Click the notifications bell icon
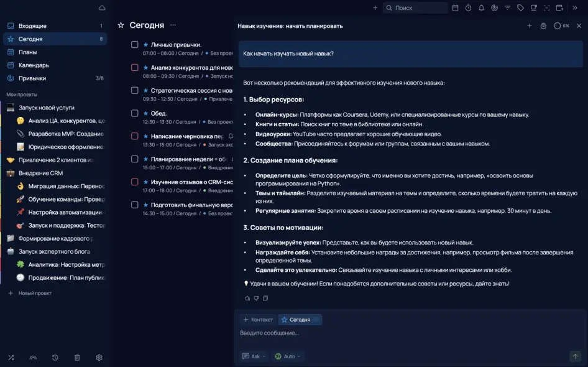This screenshot has width=588, height=367. click(481, 8)
